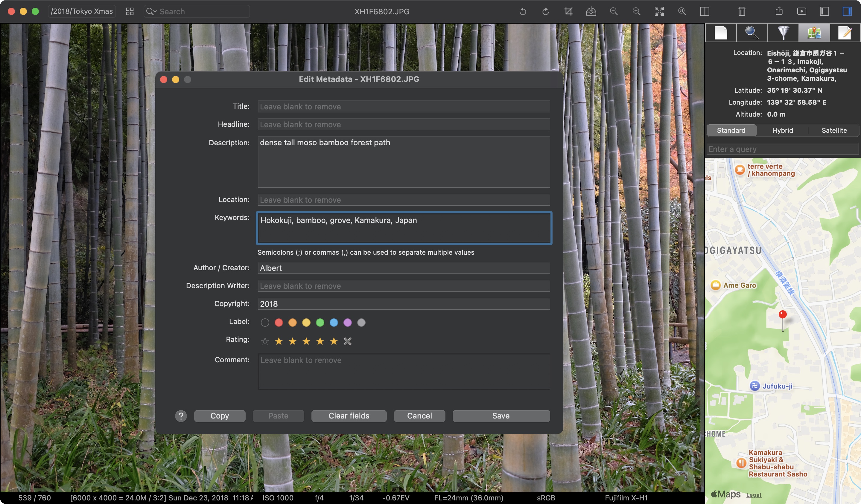Click the red location pin on map
Image resolution: width=861 pixels, height=504 pixels.
783,314
